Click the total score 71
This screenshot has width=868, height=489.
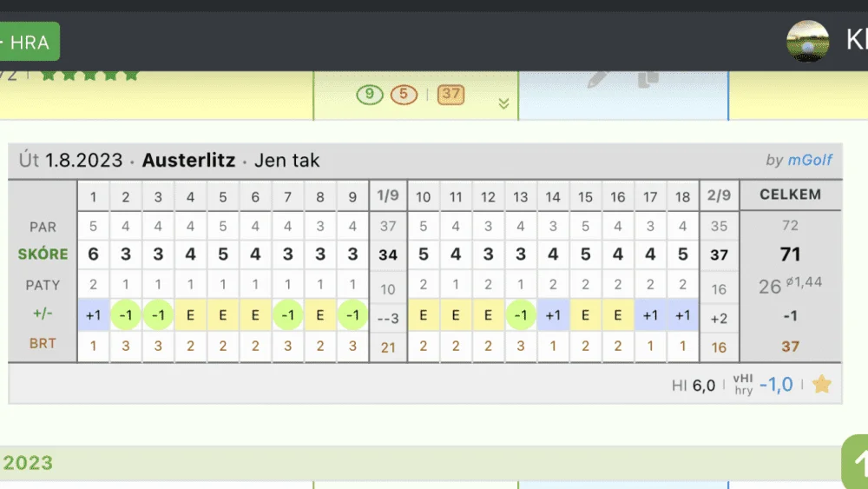790,254
